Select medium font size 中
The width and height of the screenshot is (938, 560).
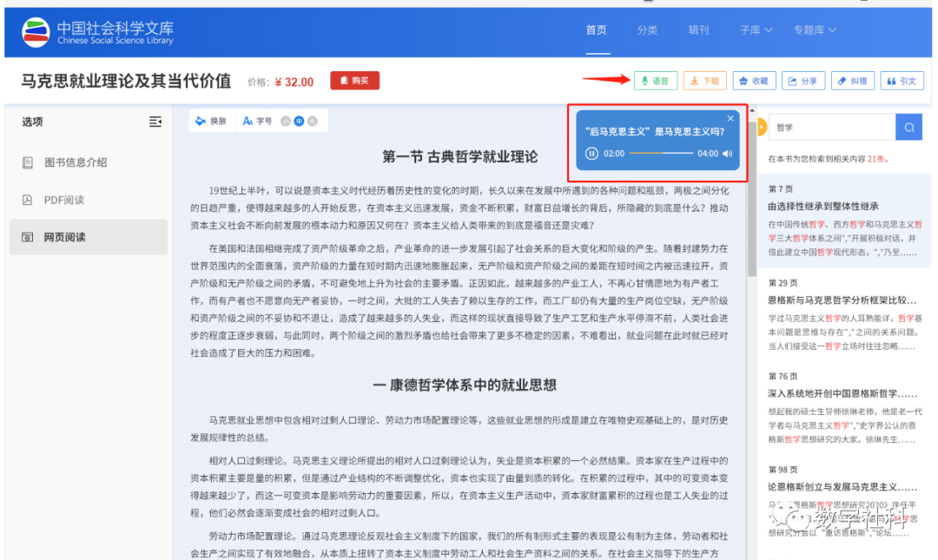pyautogui.click(x=298, y=121)
